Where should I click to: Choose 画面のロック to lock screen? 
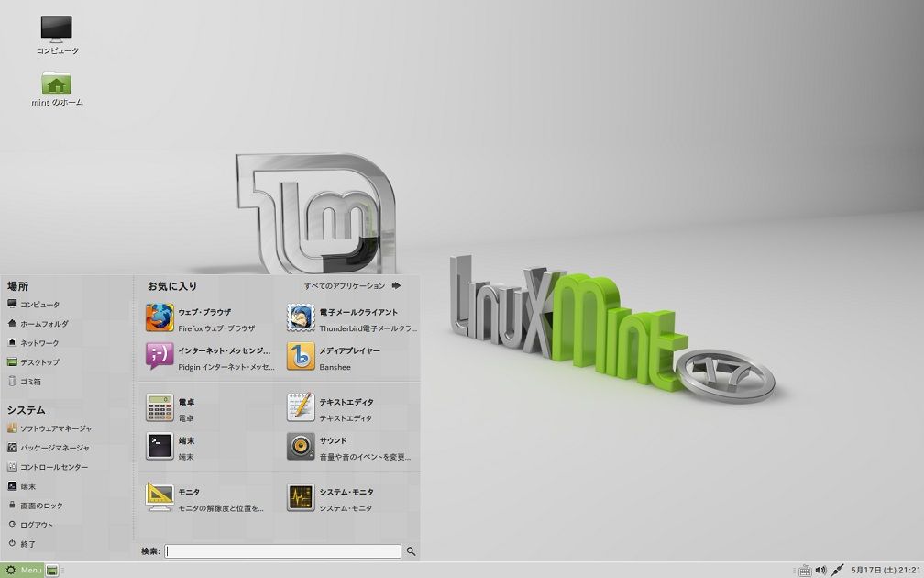click(36, 506)
